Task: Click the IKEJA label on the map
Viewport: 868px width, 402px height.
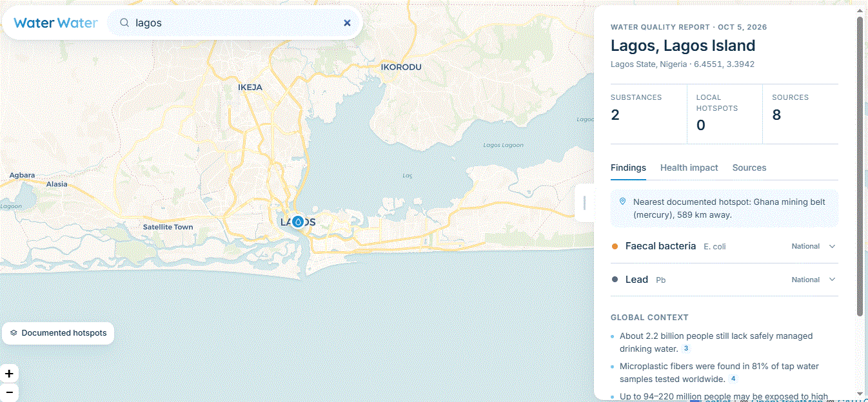Action: (250, 87)
